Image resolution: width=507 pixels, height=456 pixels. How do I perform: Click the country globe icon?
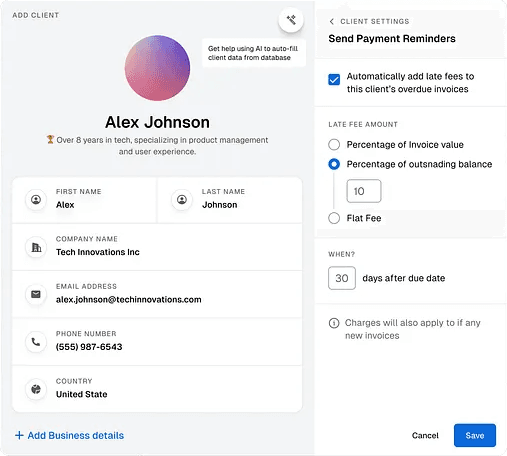(36, 389)
